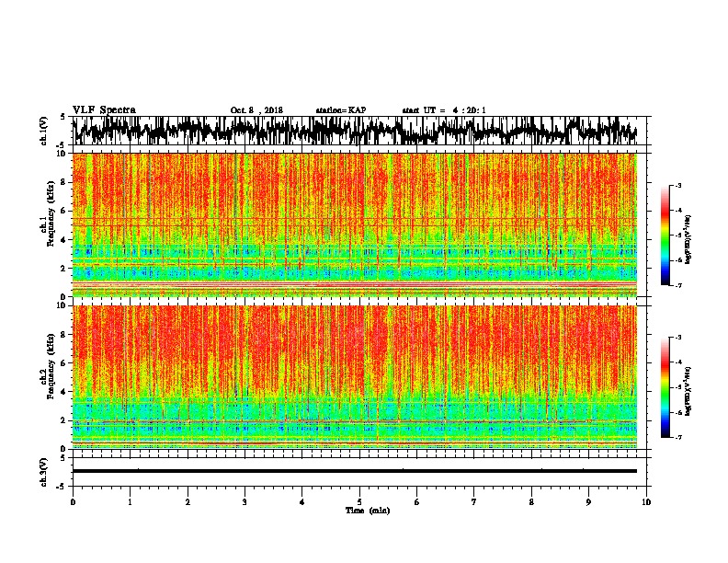
Task: Click time axis tick label "10"
Action: (646, 501)
